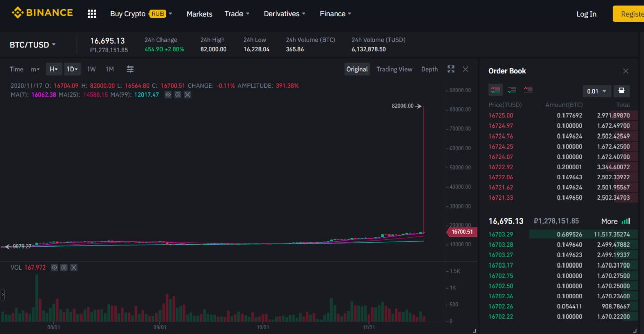Open MA indicator settings icon
This screenshot has width=644, height=334.
[x=178, y=94]
